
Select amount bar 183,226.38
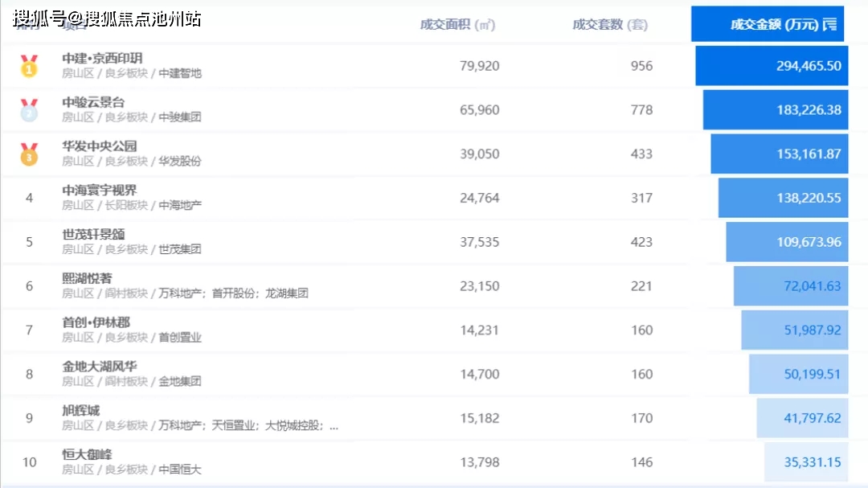[776, 110]
